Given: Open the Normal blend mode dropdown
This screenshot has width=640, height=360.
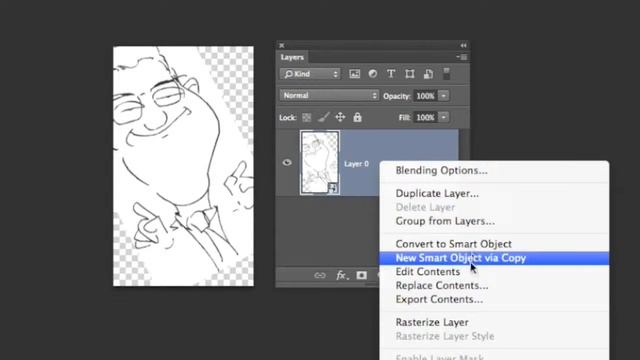Looking at the screenshot, I should click(x=329, y=96).
